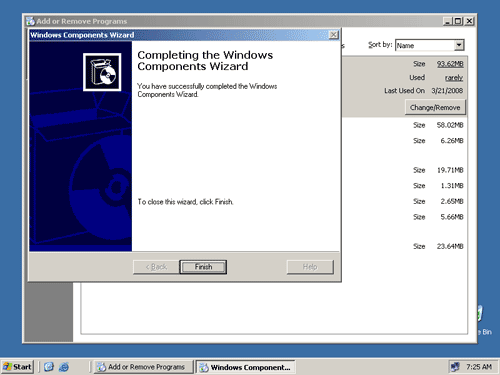
Task: Select Windows Component taskbar button
Action: point(245,367)
